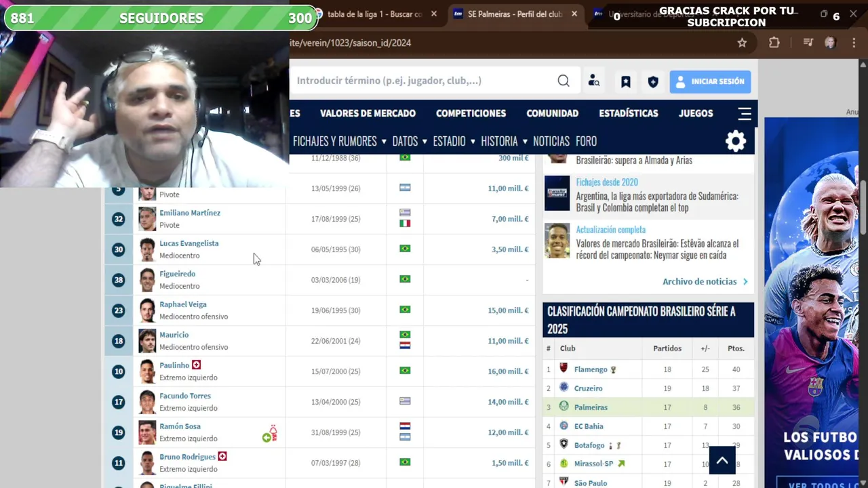Image resolution: width=868 pixels, height=488 pixels.
Task: Close the SE Palmeiras browser tab
Action: point(574,14)
